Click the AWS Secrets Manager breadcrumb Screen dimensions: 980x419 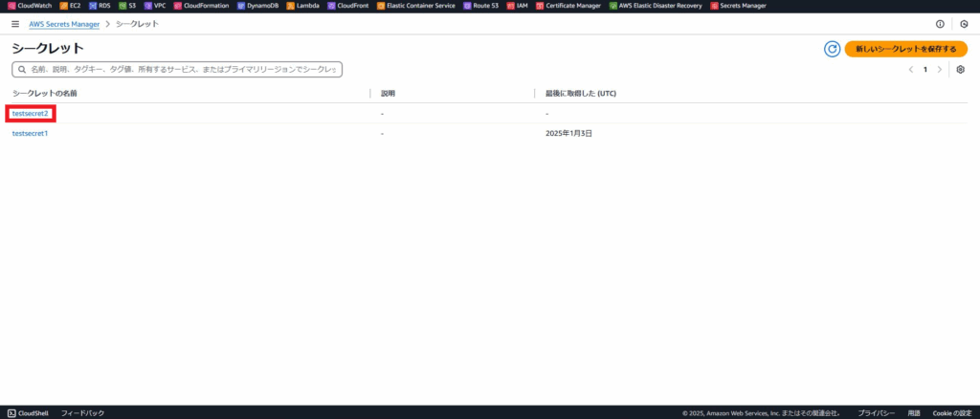[x=64, y=24]
